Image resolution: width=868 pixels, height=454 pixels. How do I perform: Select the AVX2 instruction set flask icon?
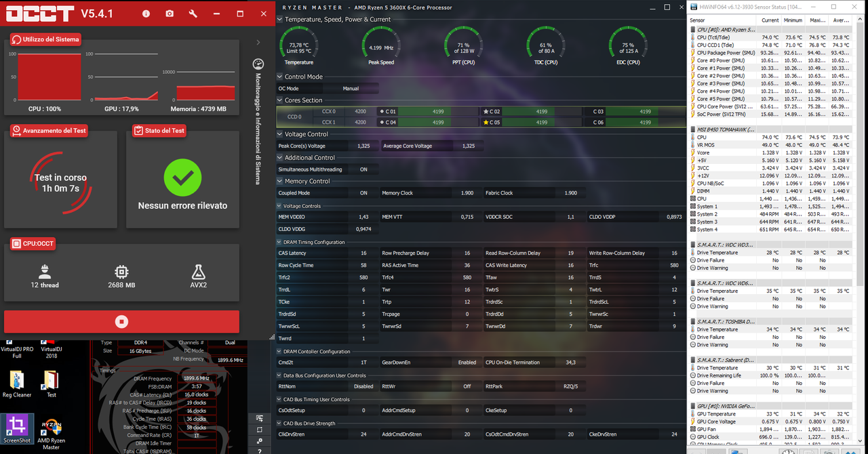[x=198, y=272]
